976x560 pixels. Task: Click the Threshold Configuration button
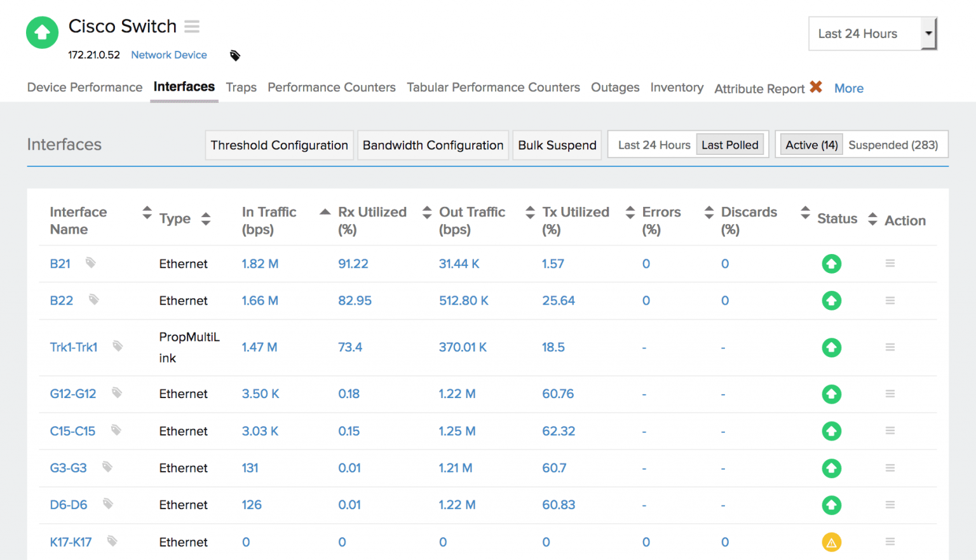279,145
